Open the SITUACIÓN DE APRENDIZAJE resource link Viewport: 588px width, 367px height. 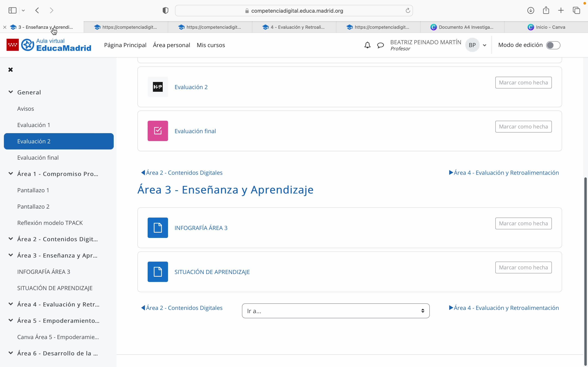[212, 272]
